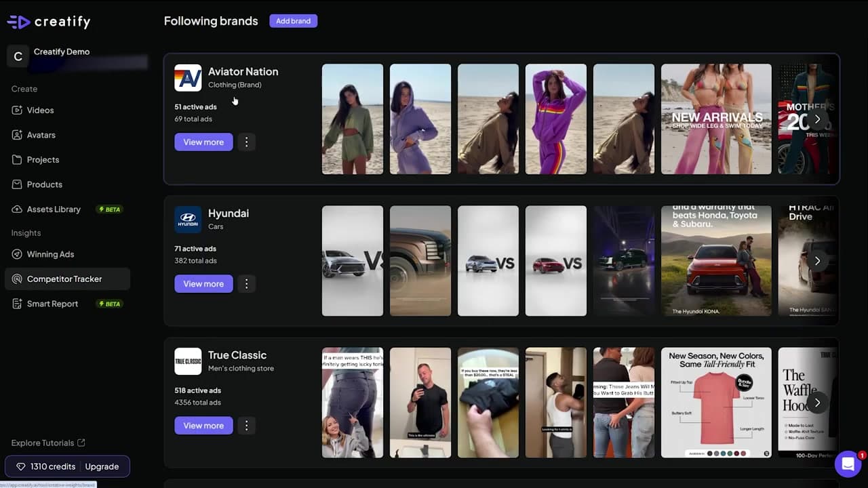Open green sweatsuit beach ad thumbnail
Viewport: 868px width, 488px height.
point(353,119)
